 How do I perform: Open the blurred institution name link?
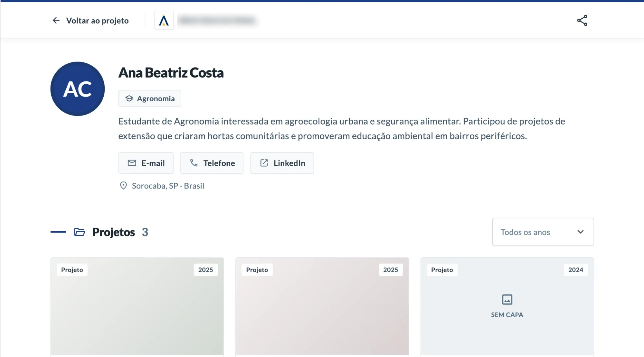217,21
